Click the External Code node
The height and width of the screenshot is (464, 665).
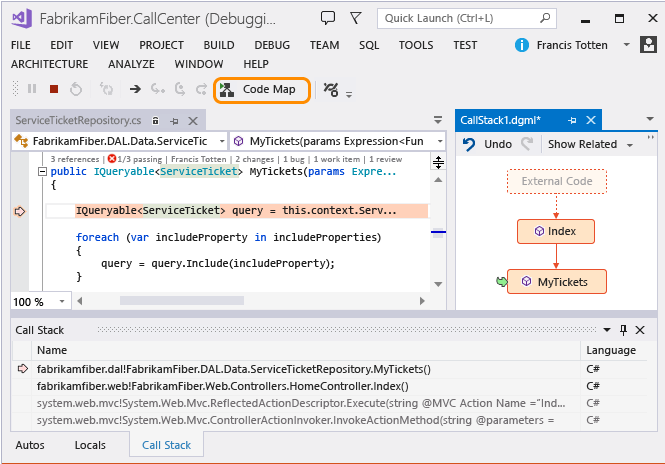[x=556, y=182]
